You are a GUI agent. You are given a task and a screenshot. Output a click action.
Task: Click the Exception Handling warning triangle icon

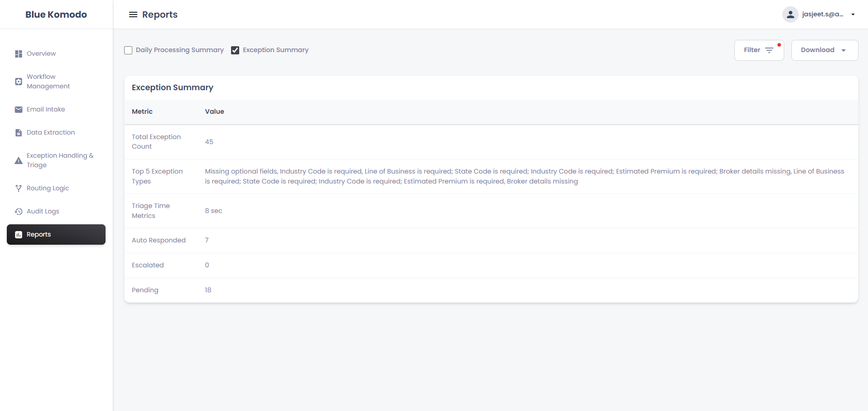19,160
